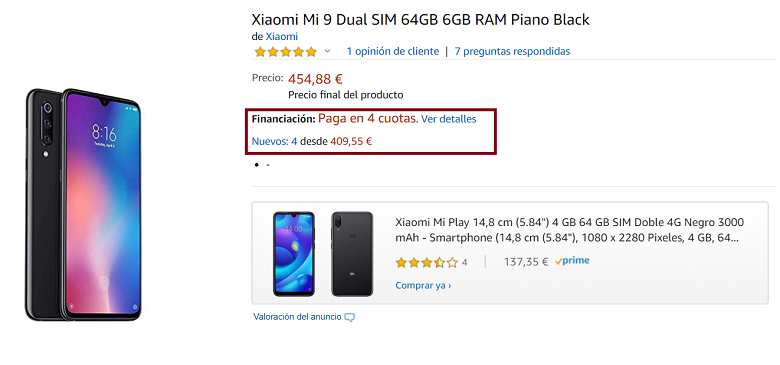Click Comprar ya link
This screenshot has width=780, height=365.
(423, 286)
